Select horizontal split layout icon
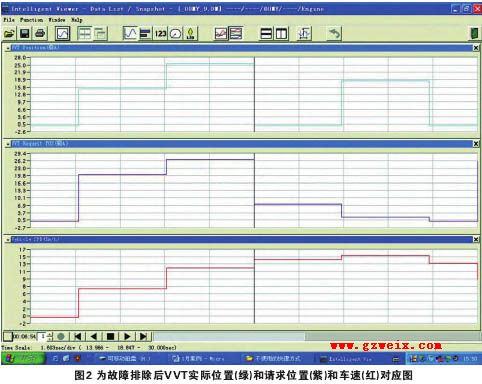Image resolution: width=482 pixels, height=384 pixels. click(266, 34)
